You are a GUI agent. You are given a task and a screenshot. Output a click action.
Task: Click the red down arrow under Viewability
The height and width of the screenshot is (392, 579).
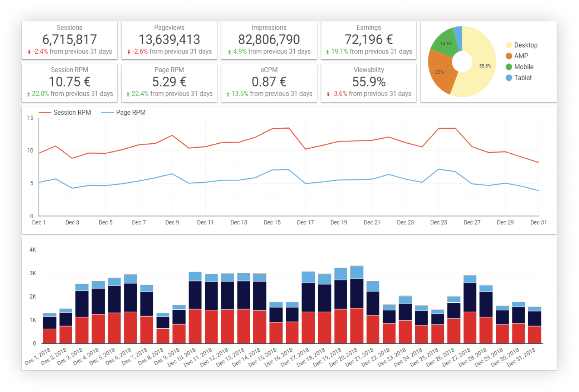click(328, 94)
